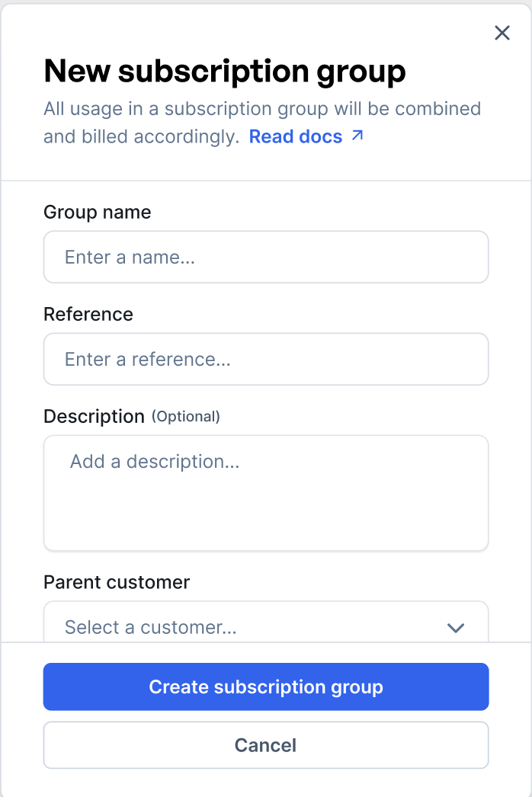Click the "(Optional)" label next to Description
The height and width of the screenshot is (797, 532).
coord(185,417)
